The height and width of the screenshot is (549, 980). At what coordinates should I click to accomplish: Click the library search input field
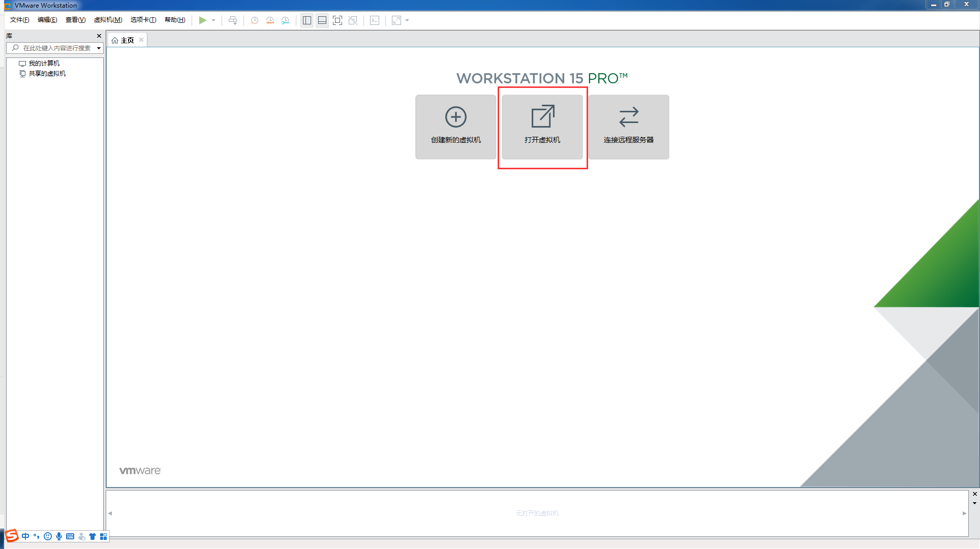[56, 48]
